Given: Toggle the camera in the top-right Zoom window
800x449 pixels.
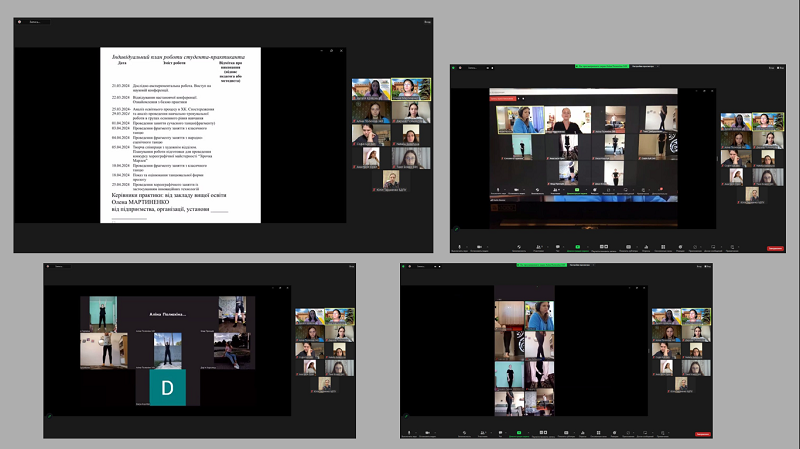Looking at the screenshot, I should click(x=480, y=244).
